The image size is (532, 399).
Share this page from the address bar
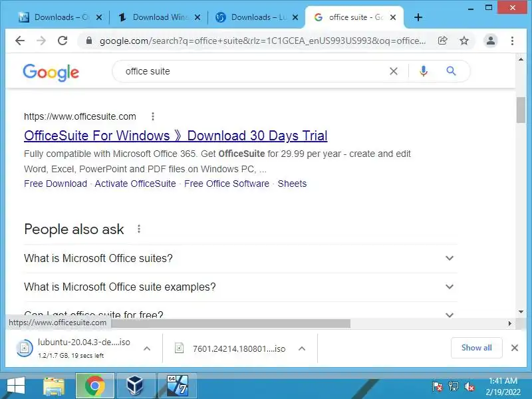(x=442, y=41)
